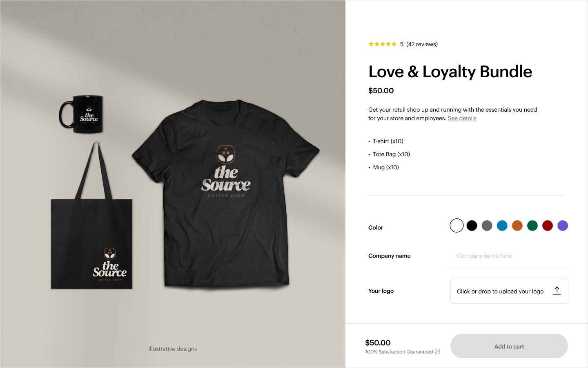
Task: Select the purple color swatch
Action: [562, 225]
